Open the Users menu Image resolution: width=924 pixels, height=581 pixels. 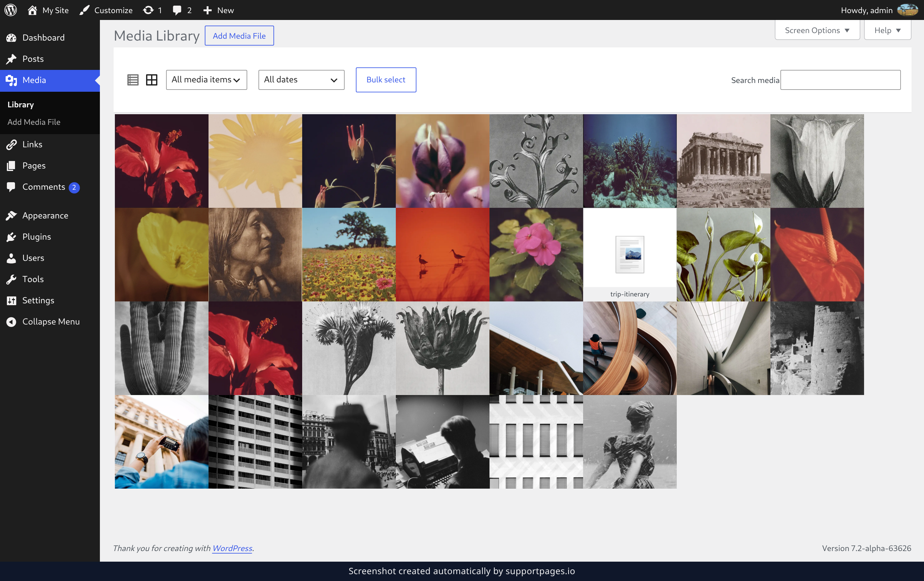coord(50,258)
